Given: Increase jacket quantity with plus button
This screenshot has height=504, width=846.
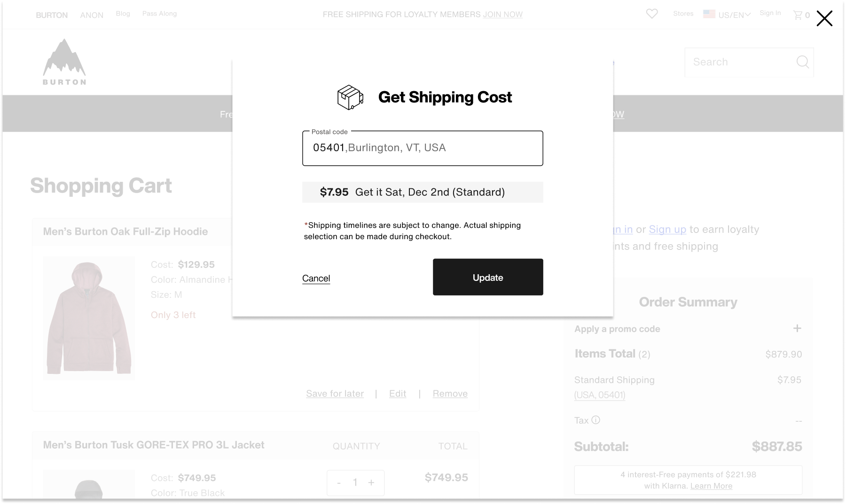Looking at the screenshot, I should pyautogui.click(x=371, y=482).
